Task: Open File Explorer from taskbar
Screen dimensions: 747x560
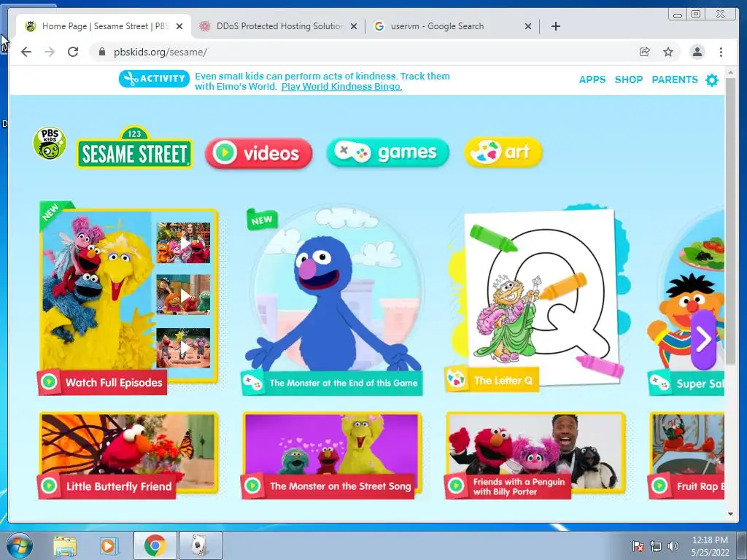Action: 64,545
